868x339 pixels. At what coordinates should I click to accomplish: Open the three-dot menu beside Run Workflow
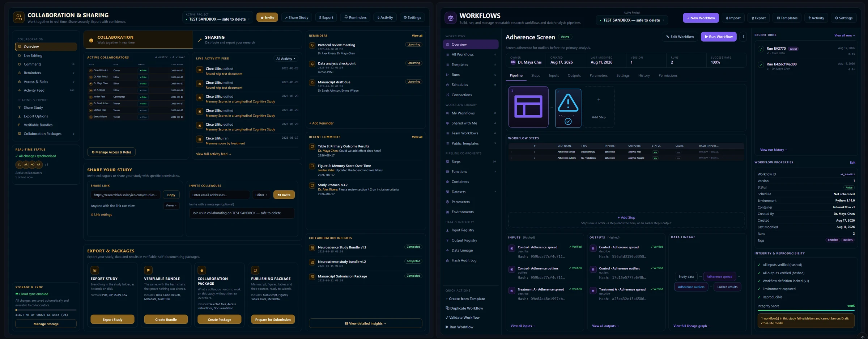(x=743, y=37)
